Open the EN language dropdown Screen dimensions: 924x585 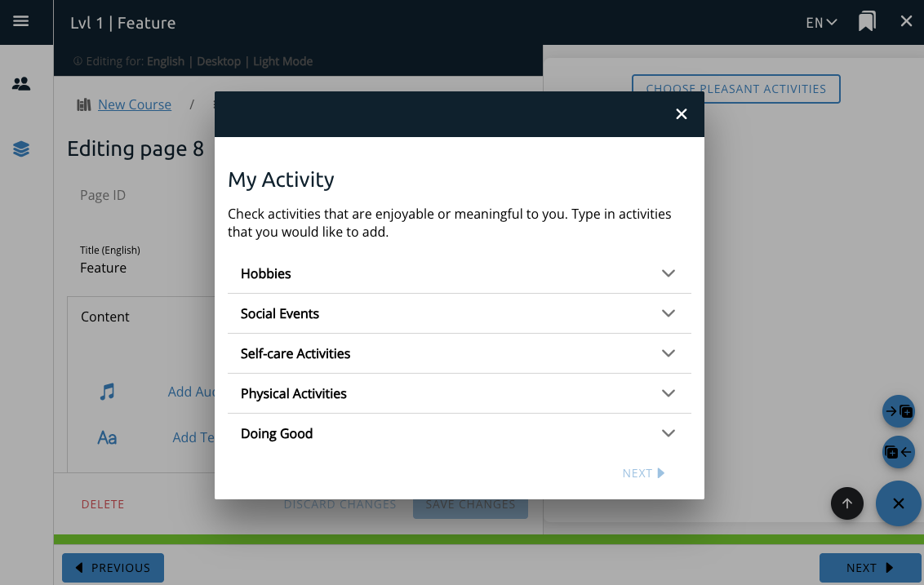821,23
